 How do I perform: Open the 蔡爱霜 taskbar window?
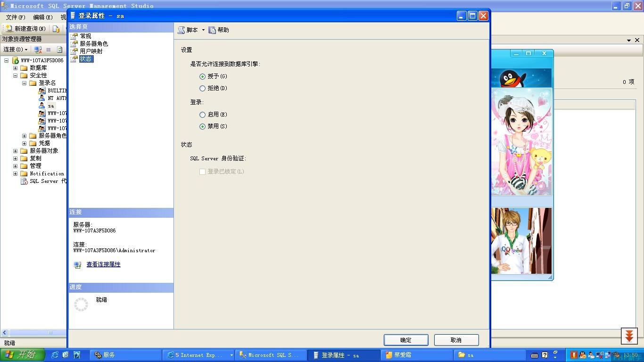point(417,355)
